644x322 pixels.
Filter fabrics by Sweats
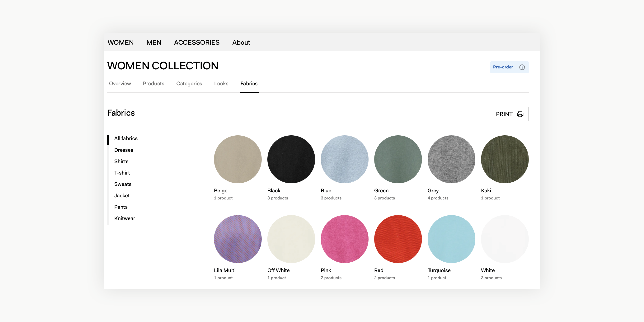coord(123,184)
